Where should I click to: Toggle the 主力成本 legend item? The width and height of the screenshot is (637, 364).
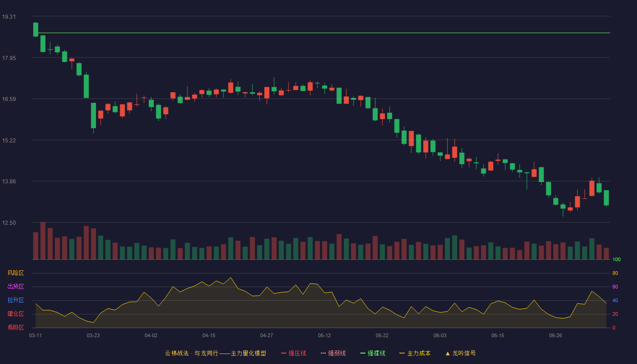415,353
